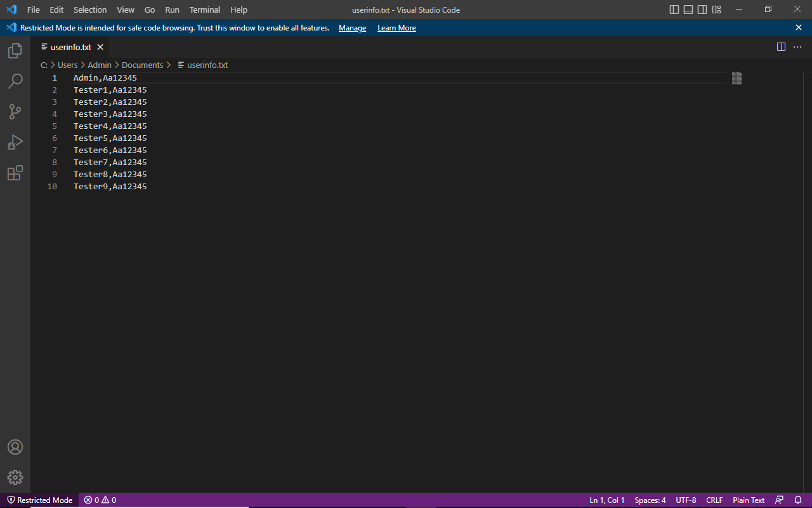Click Ln 1, Col 1 in status bar
The image size is (812, 508).
click(607, 500)
